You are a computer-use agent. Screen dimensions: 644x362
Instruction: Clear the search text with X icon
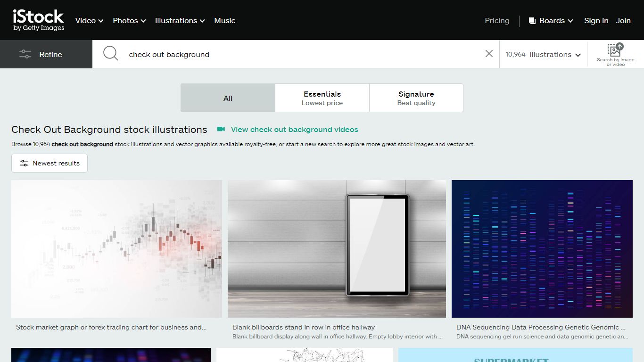489,54
